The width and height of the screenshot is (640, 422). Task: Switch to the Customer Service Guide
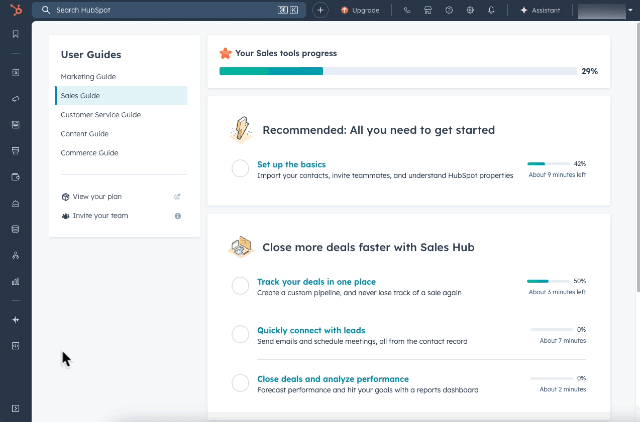click(x=100, y=115)
